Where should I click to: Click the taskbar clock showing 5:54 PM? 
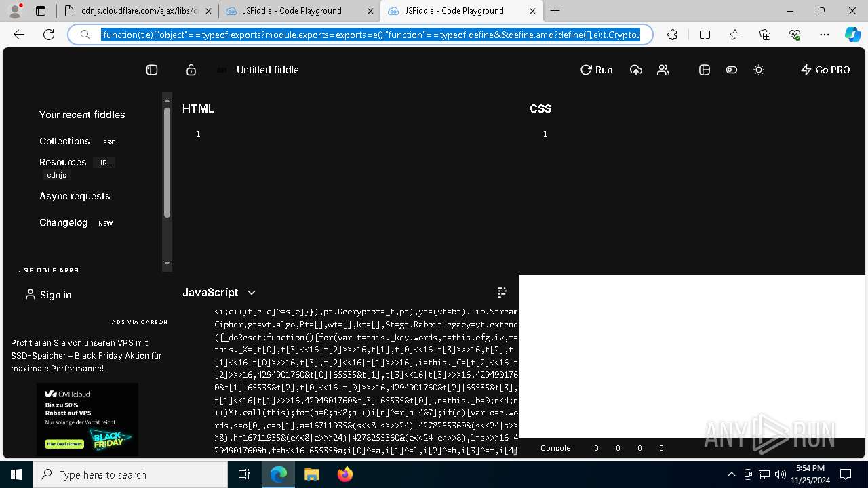(x=810, y=474)
